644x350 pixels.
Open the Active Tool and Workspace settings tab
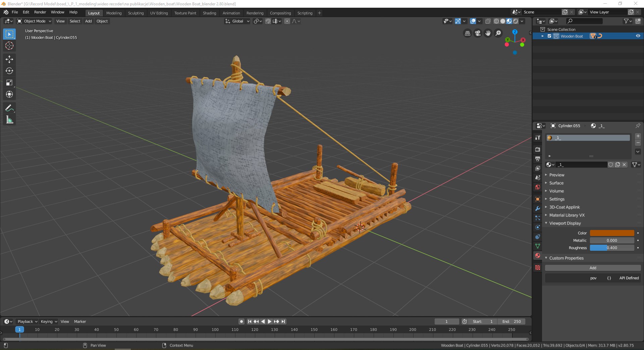point(538,137)
